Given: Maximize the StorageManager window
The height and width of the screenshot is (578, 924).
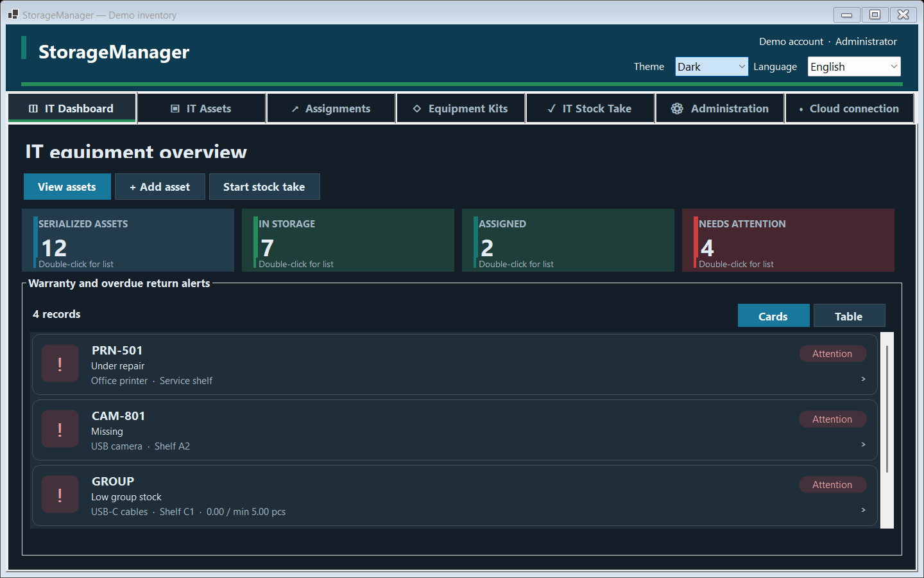Looking at the screenshot, I should 875,14.
